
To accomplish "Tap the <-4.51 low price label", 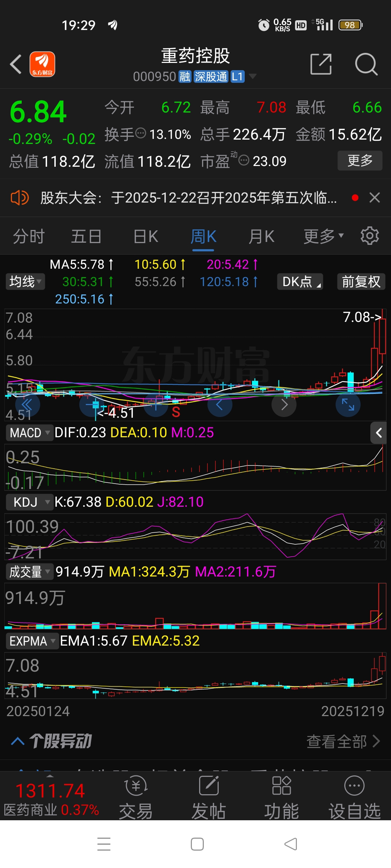I will click(x=116, y=413).
